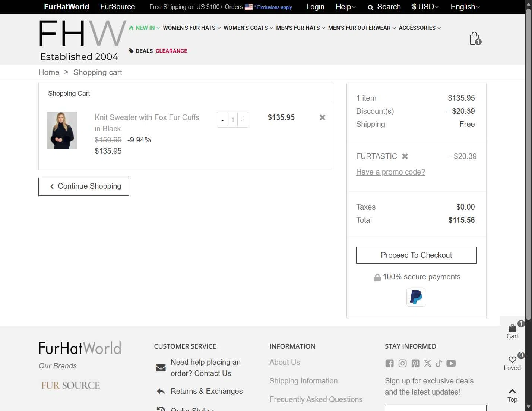
Task: Open X (Twitter) social icon
Action: [428, 363]
